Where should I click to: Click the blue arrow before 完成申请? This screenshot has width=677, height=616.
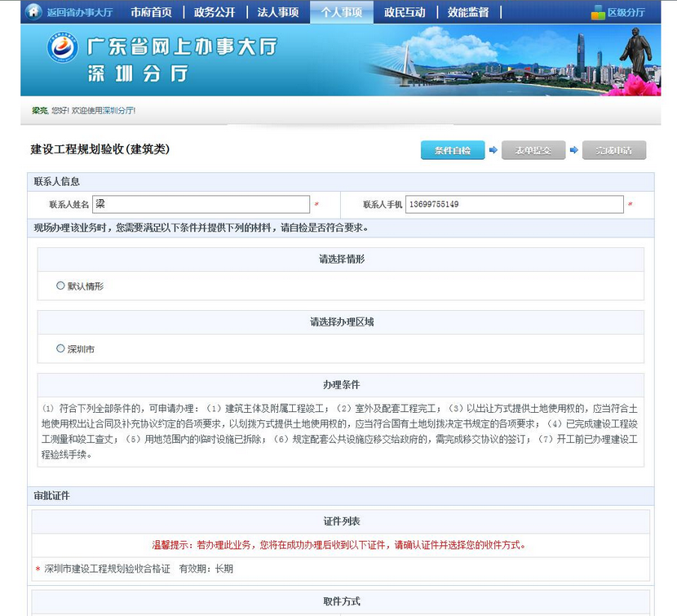coord(573,150)
